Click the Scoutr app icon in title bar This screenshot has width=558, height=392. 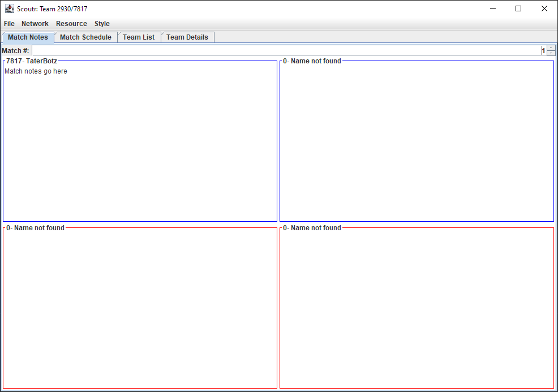9,9
